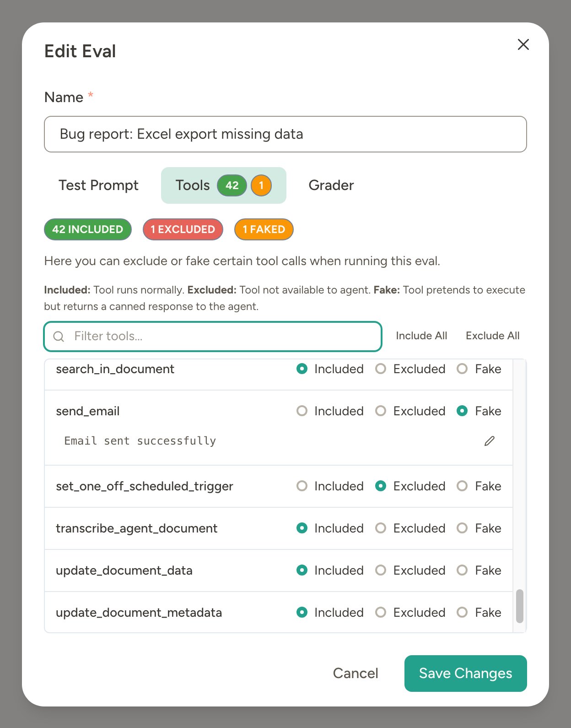The image size is (571, 728).
Task: Set set_one_off_scheduled_trigger to Fake
Action: click(462, 486)
